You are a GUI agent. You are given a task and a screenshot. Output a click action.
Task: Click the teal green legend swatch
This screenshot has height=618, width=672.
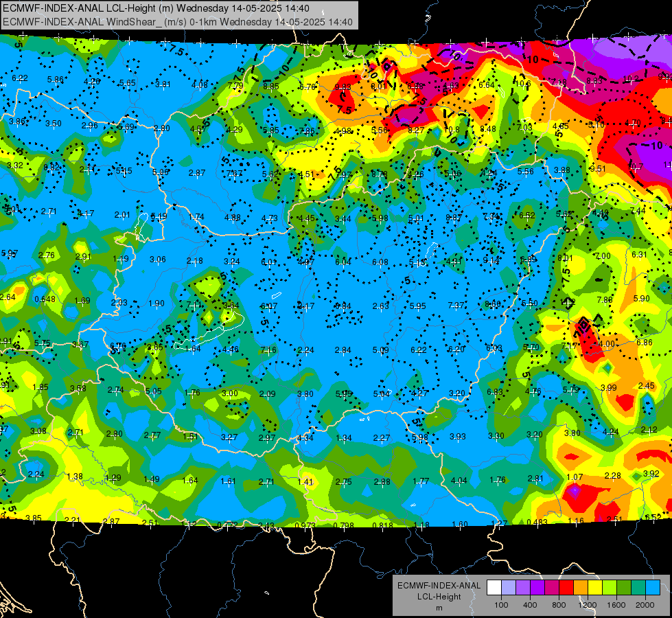coord(638,588)
